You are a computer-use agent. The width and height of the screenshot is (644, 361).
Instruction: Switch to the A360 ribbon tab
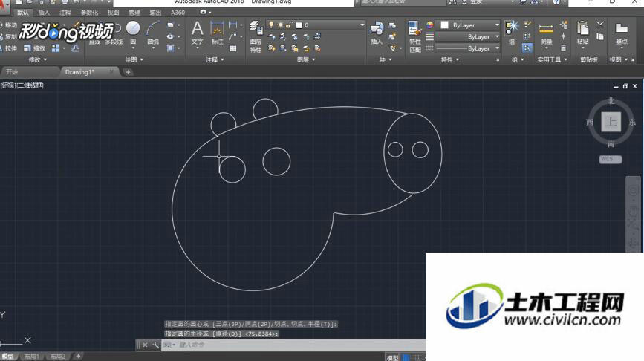coord(178,13)
